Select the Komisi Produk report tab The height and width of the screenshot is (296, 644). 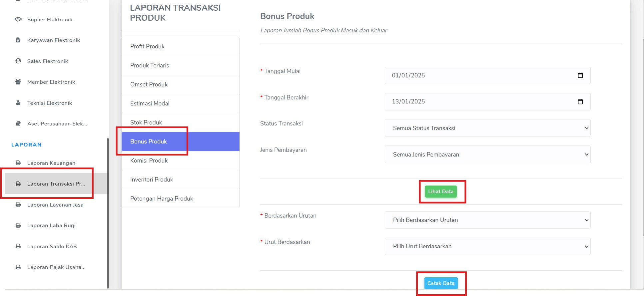tap(181, 161)
